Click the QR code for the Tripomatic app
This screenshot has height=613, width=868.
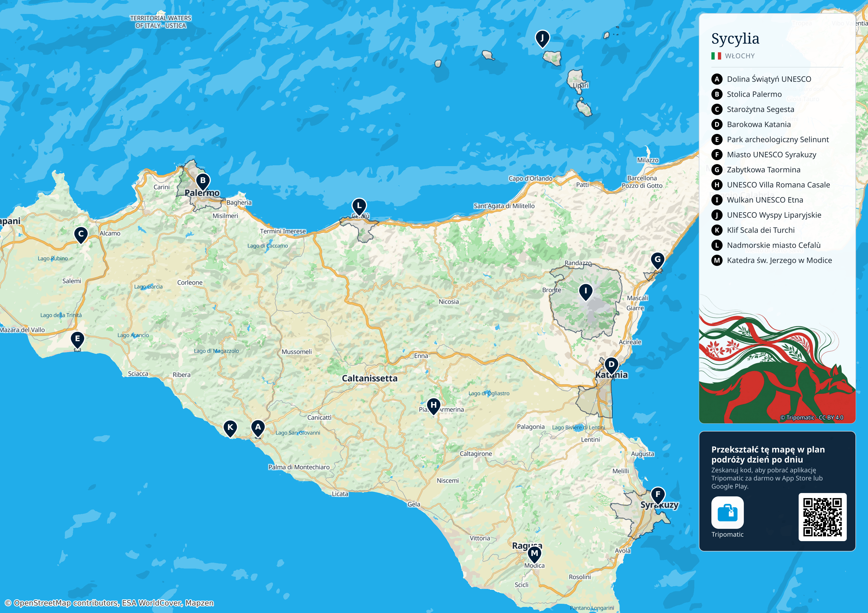822,517
